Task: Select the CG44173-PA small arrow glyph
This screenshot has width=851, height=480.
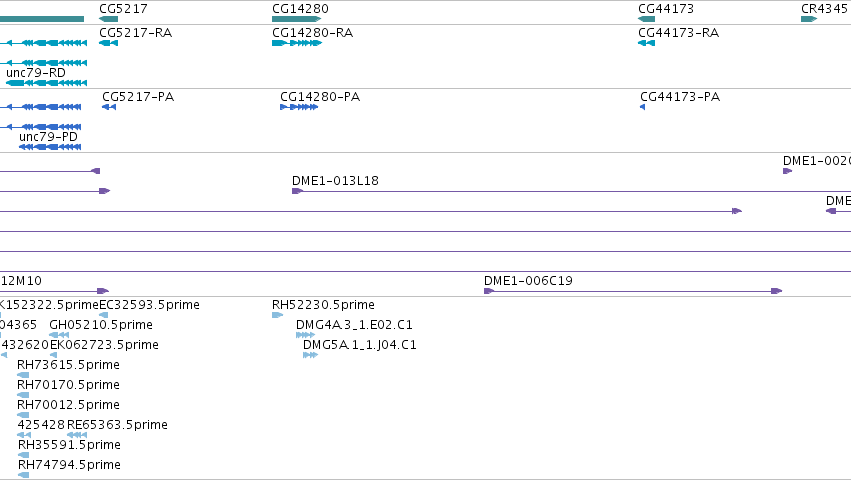Action: [643, 107]
